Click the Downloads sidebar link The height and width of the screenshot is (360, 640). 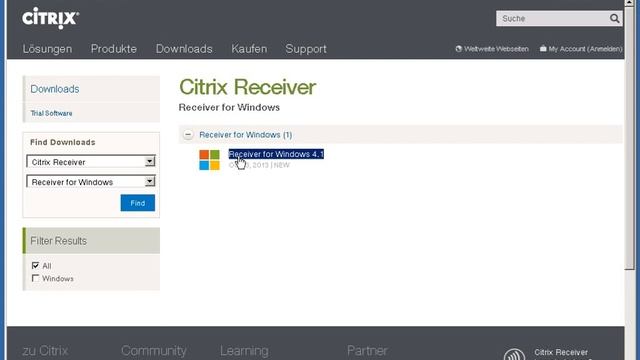[55, 89]
